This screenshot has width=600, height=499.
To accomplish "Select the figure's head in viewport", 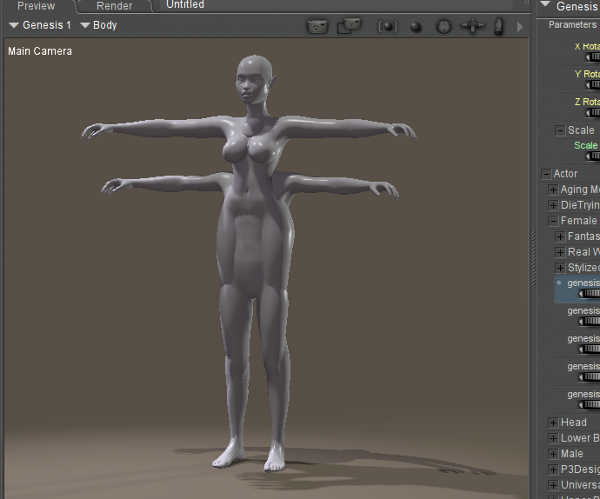I will (x=253, y=78).
